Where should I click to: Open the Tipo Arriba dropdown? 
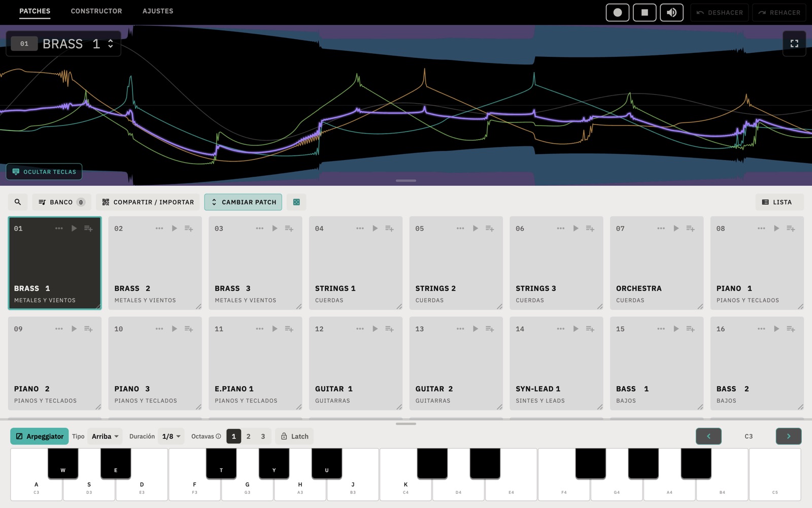pyautogui.click(x=105, y=436)
